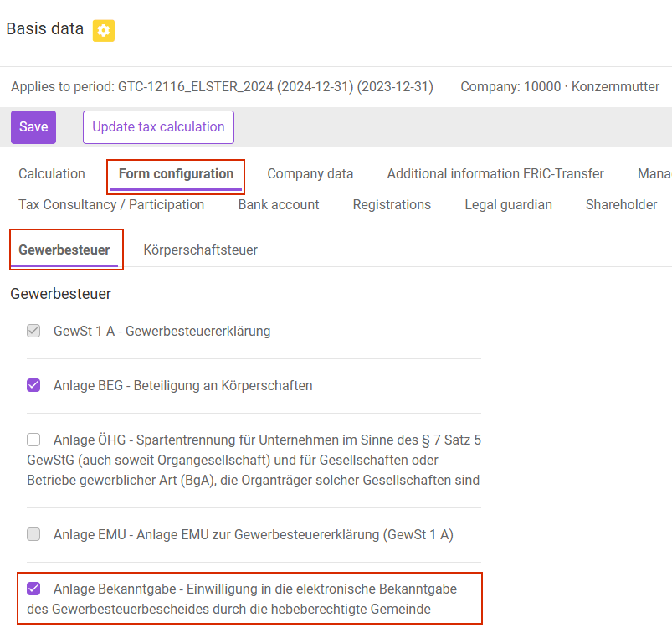Open the Company data tab
The width and height of the screenshot is (672, 633).
(x=310, y=173)
